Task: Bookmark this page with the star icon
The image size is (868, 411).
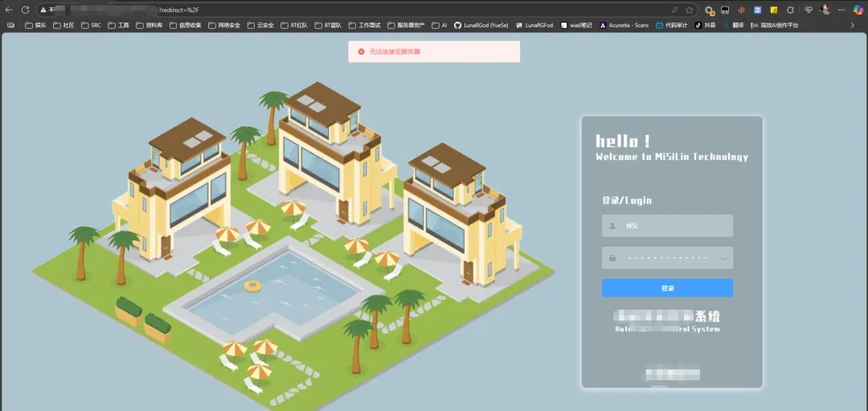Action: pyautogui.click(x=690, y=10)
